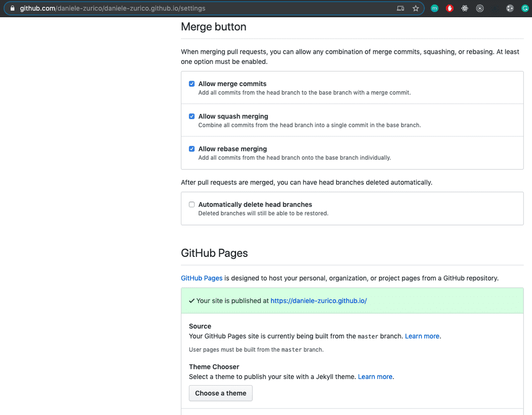Open the Choose a theme selector
Image resolution: width=532 pixels, height=415 pixels.
coord(220,393)
